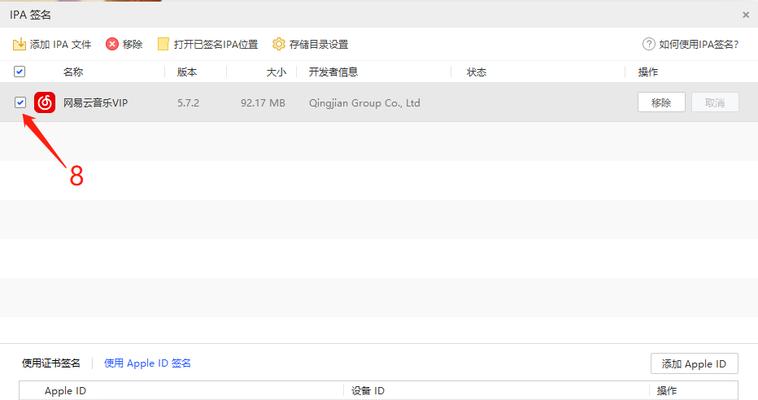758x400 pixels.
Task: Click the 设备 ID column header
Action: point(368,391)
